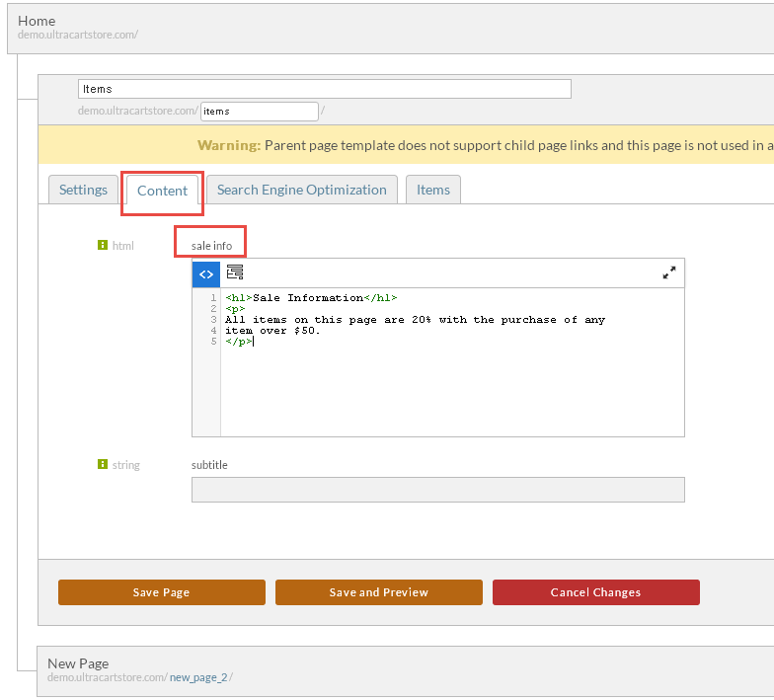Click the 'subtitle' label

[209, 464]
